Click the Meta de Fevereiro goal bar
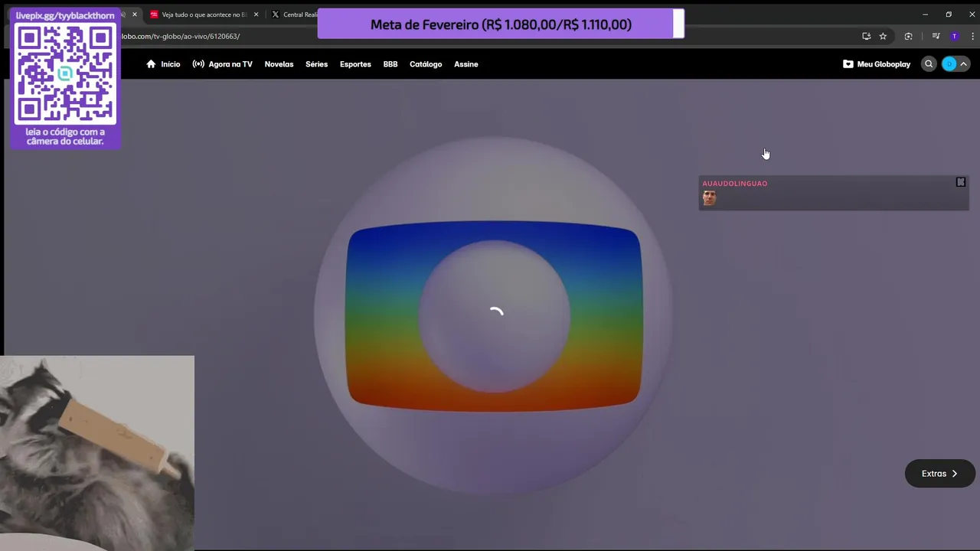This screenshot has height=551, width=980. tap(501, 24)
